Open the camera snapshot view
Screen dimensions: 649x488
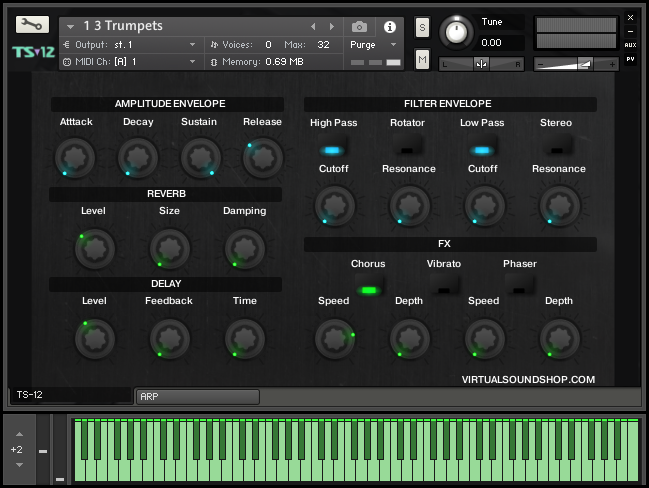pyautogui.click(x=360, y=26)
